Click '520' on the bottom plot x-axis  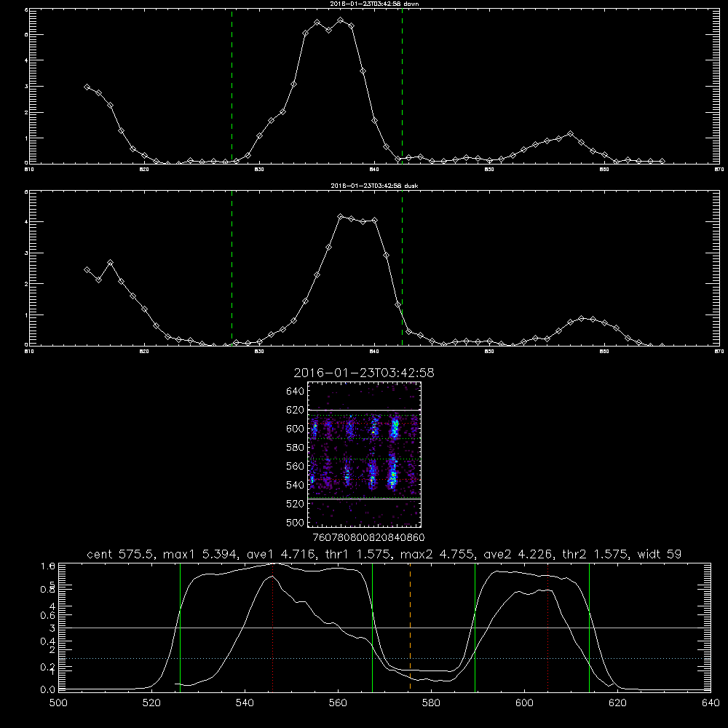(x=151, y=703)
